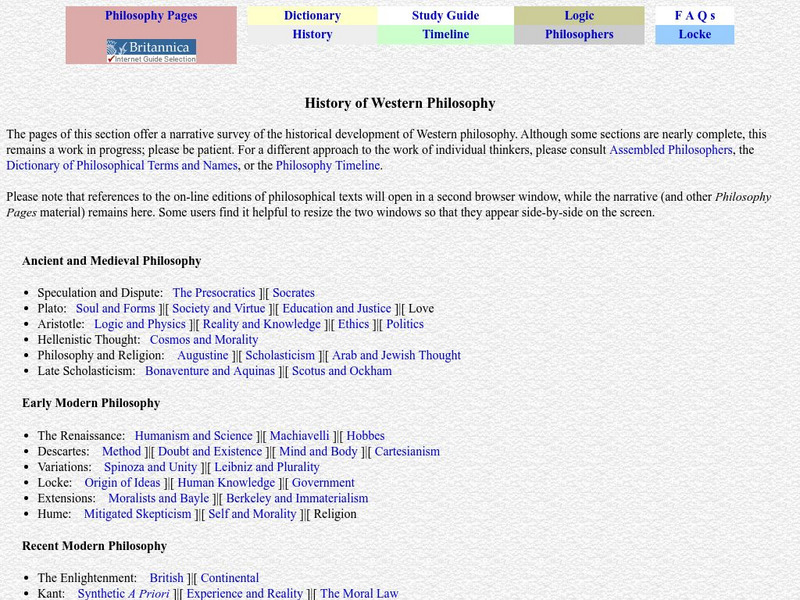Read Plato's Soul and Forms

(x=115, y=309)
